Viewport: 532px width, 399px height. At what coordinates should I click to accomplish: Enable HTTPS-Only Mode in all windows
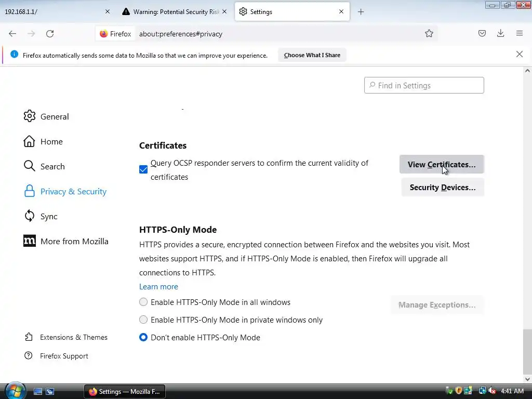[143, 302]
